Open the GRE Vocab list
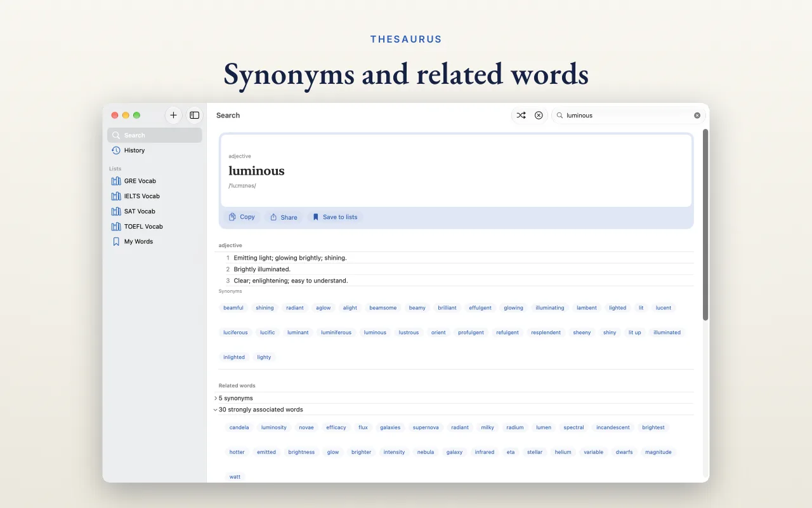This screenshot has height=508, width=812. [x=155, y=181]
